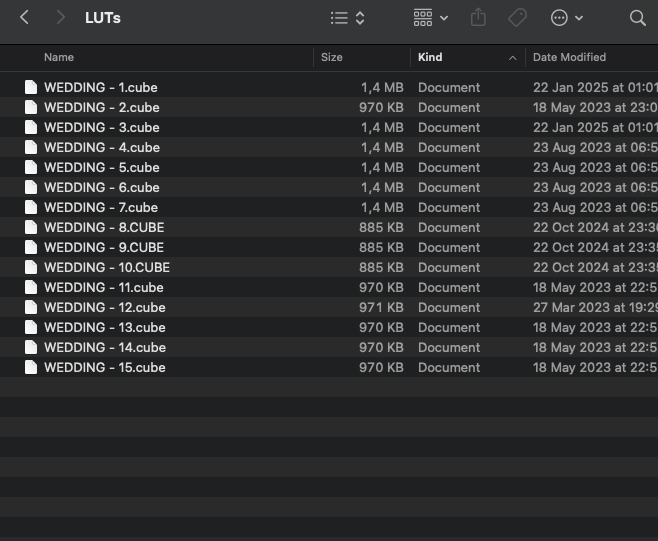
Task: Click the forward navigation arrow
Action: tap(62, 18)
